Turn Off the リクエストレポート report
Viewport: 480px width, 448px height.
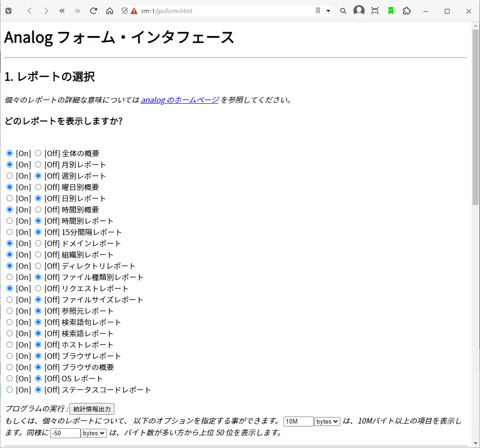point(38,289)
